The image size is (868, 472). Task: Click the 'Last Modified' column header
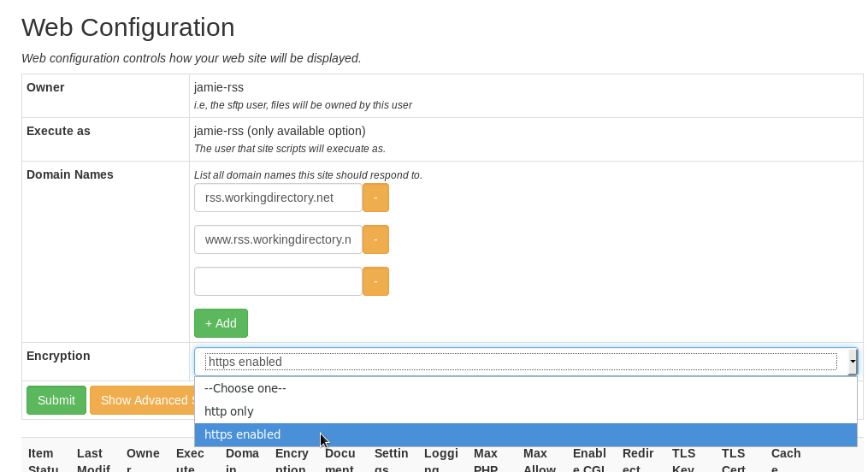pyautogui.click(x=93, y=460)
